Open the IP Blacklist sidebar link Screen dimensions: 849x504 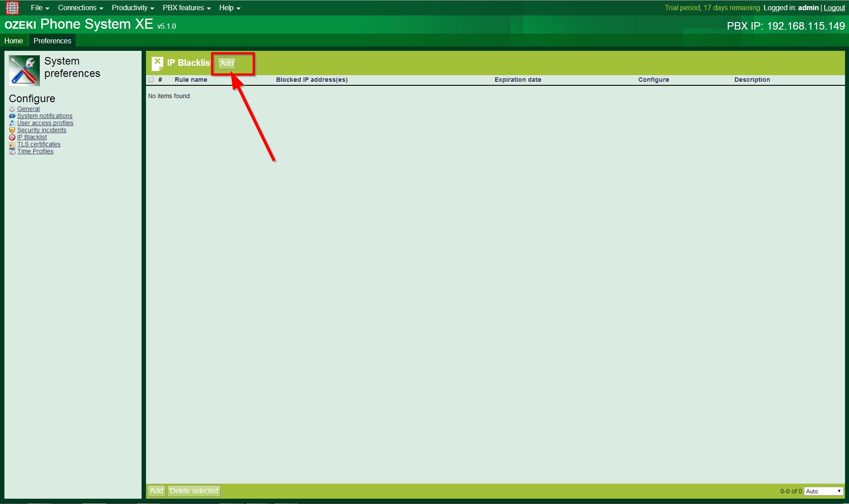[x=32, y=137]
